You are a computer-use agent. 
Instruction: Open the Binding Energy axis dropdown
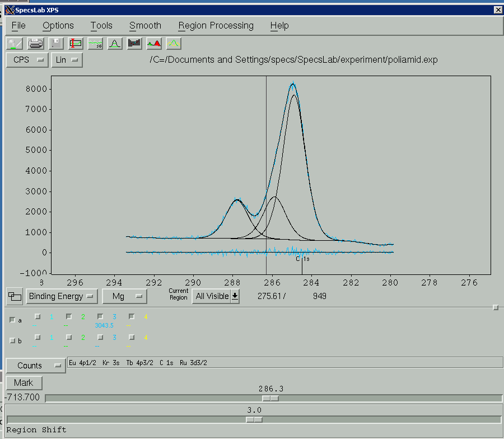[x=62, y=296]
